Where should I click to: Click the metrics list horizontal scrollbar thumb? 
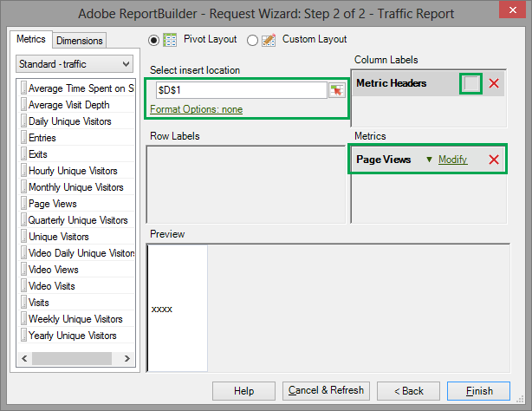tap(72, 358)
